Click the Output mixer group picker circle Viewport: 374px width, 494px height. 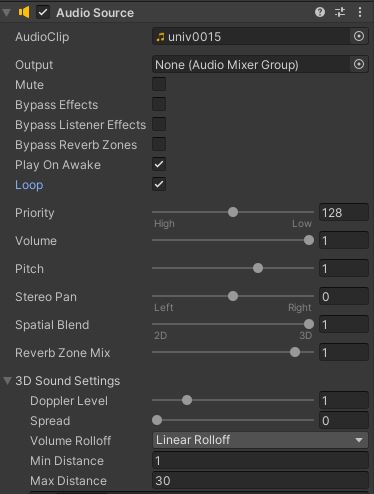359,64
